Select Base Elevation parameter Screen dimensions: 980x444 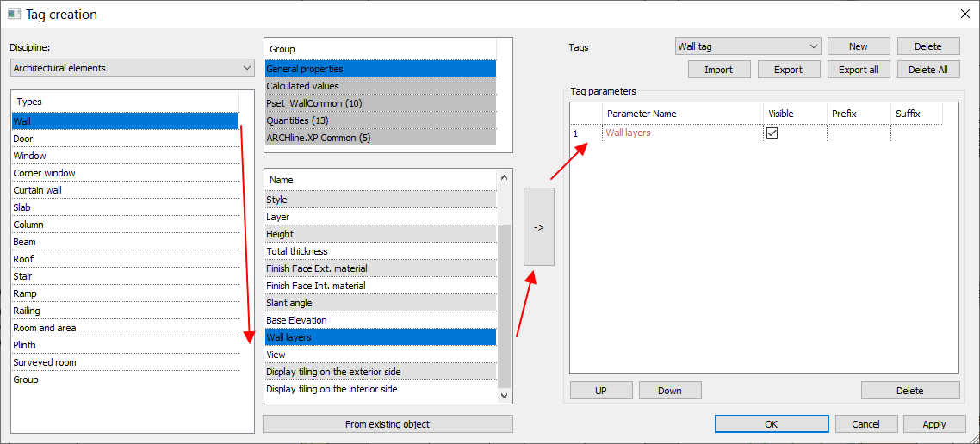381,320
